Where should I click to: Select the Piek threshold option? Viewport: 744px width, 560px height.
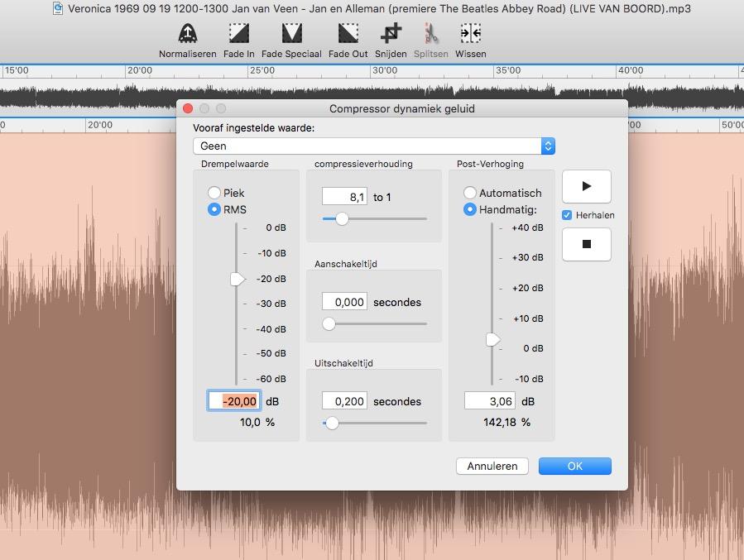pyautogui.click(x=214, y=193)
